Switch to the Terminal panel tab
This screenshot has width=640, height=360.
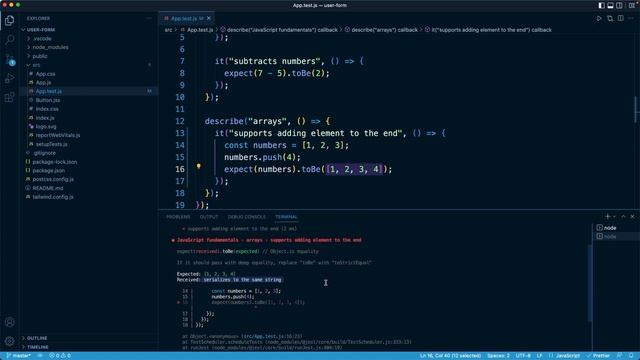point(286,217)
